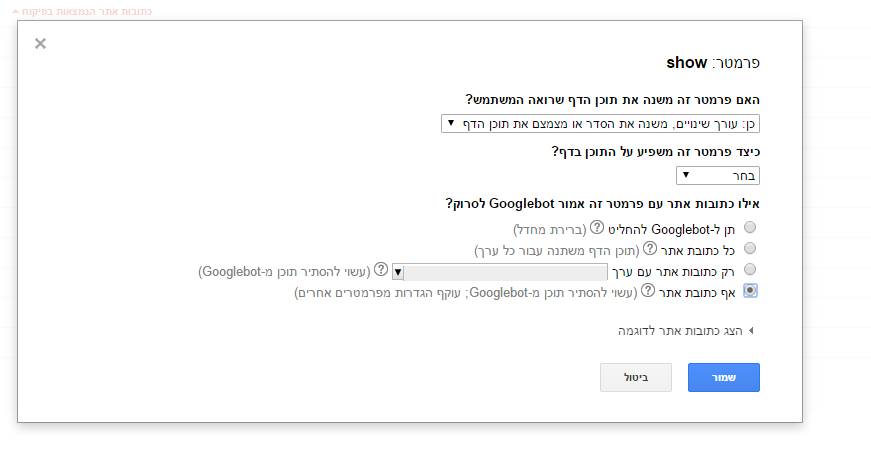
Task: Open the content-change dropdown showing 'כן: עורך שינויים'
Action: 600,123
